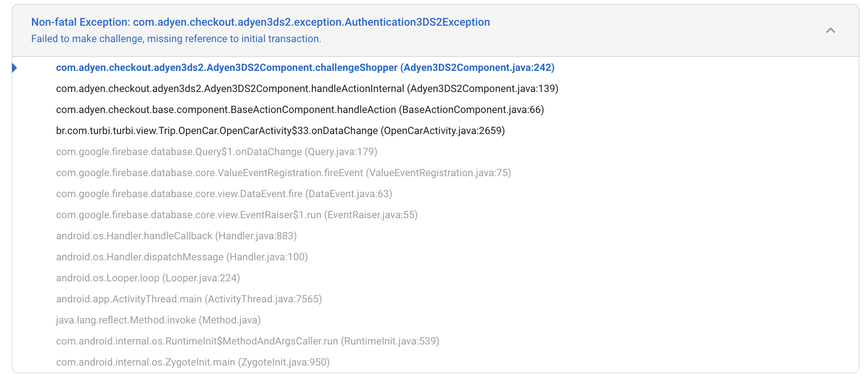Click the failed challenge message text
868x385 pixels.
click(176, 39)
